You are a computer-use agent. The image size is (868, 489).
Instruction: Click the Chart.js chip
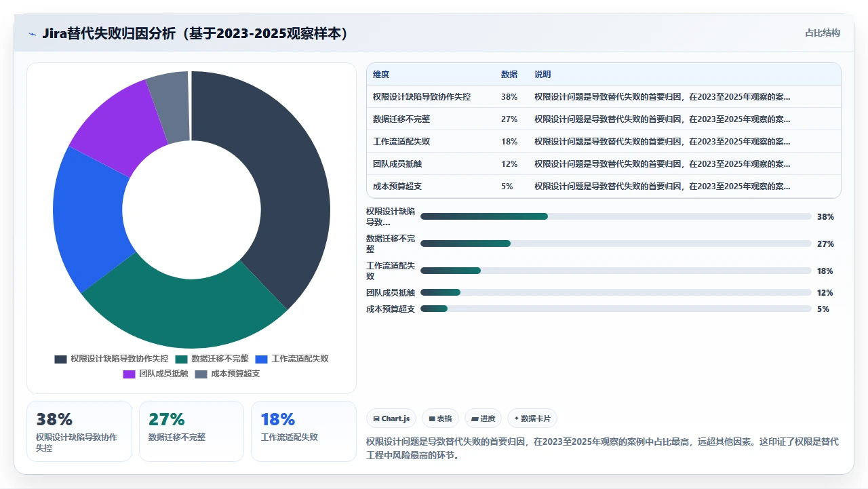coord(392,418)
